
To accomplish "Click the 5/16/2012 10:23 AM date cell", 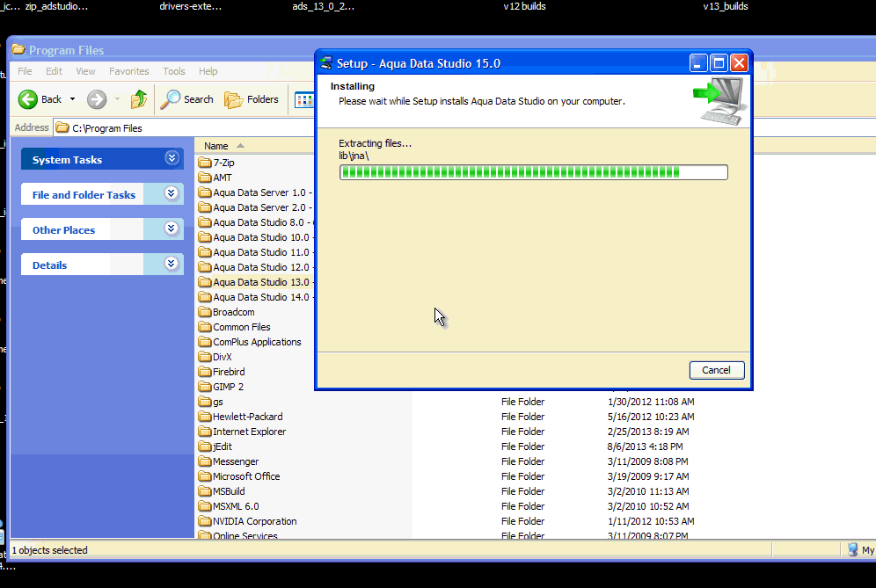I will (x=651, y=417).
